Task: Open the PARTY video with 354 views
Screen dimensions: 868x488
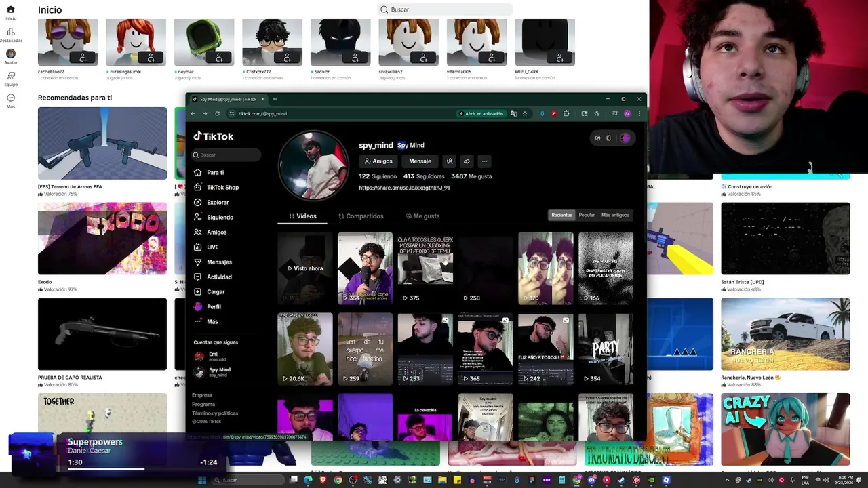Action: (606, 348)
